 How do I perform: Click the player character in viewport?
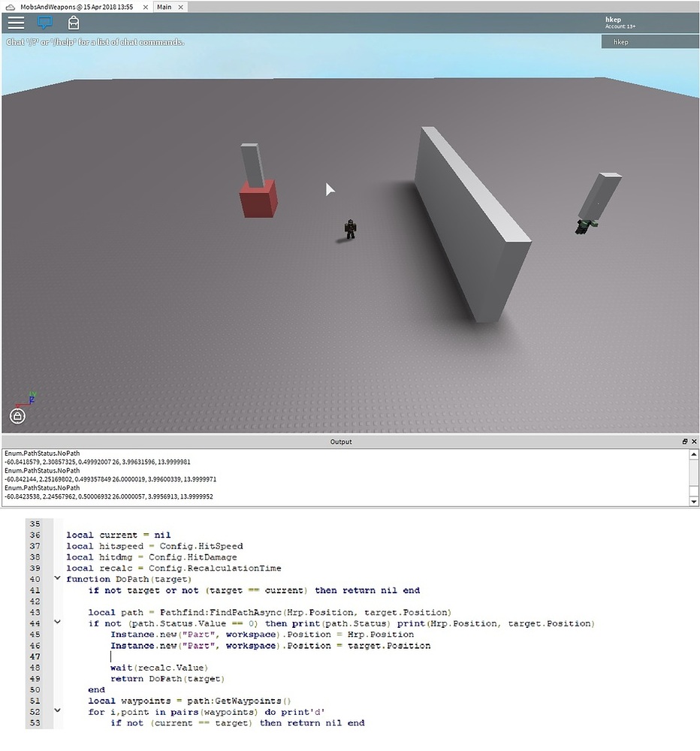pos(350,229)
